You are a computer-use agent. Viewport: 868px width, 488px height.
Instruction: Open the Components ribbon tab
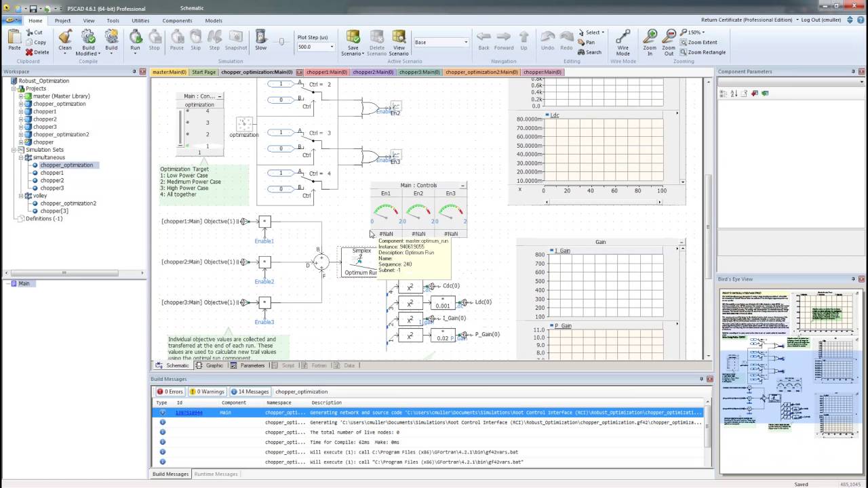(177, 20)
